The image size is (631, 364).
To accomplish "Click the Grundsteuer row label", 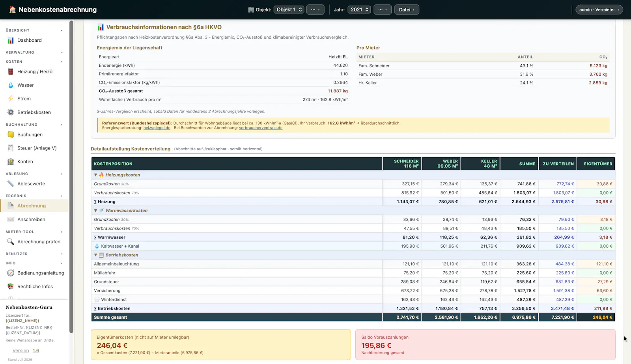I will click(106, 282).
